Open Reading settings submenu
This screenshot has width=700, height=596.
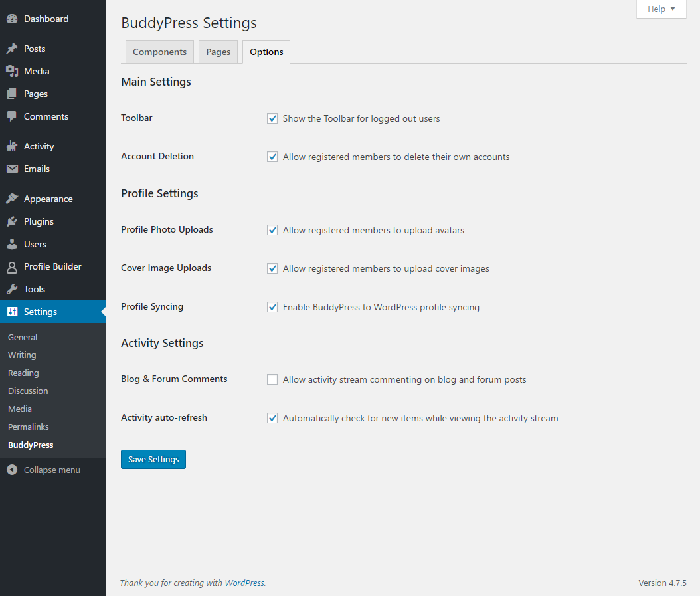pos(23,373)
